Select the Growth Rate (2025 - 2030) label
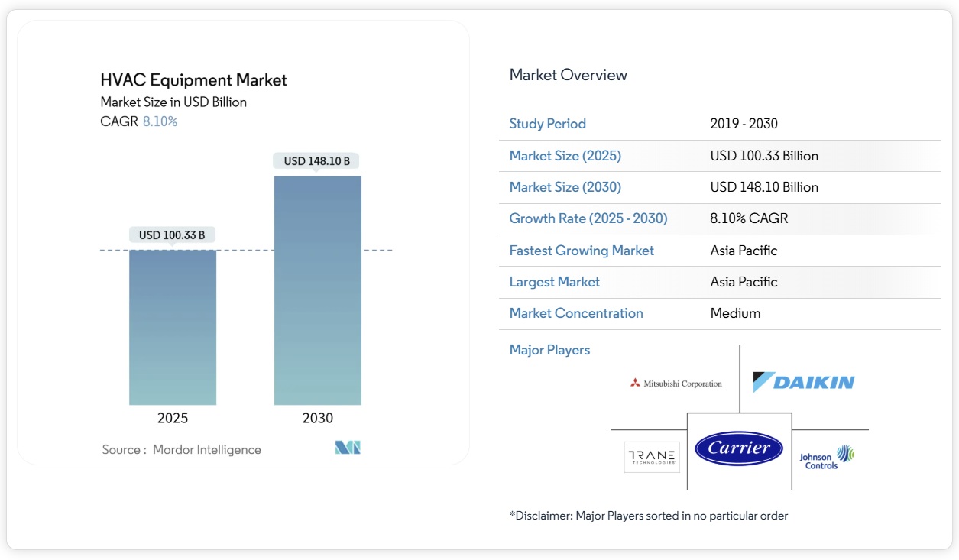This screenshot has width=959, height=560. click(588, 218)
